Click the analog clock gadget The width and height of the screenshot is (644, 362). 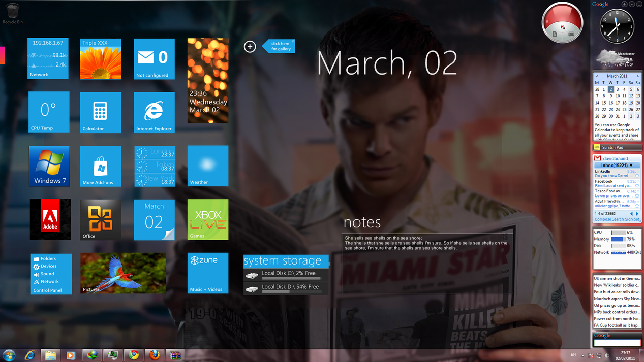[617, 26]
